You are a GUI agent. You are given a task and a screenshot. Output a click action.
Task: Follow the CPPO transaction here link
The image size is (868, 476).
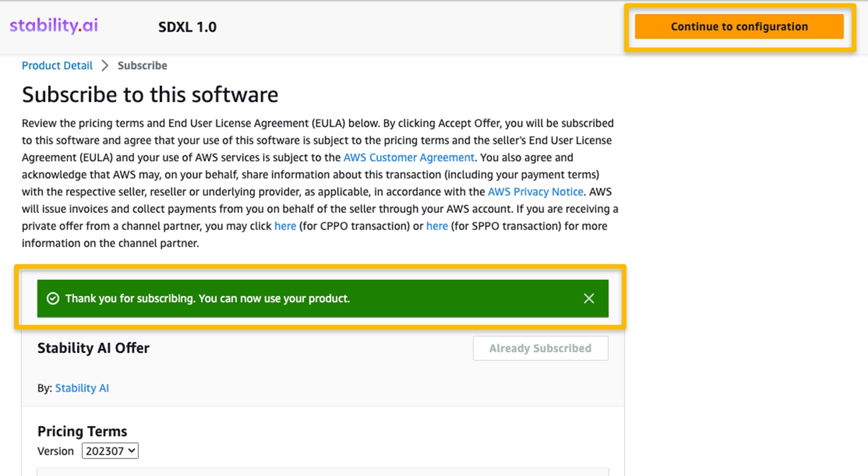(285, 226)
